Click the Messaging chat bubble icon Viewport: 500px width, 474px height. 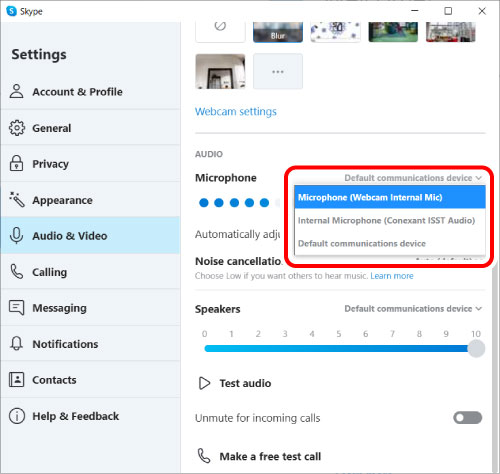tap(16, 307)
